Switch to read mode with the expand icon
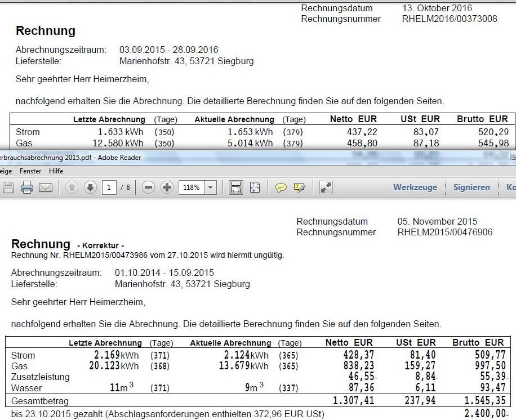 tap(326, 187)
